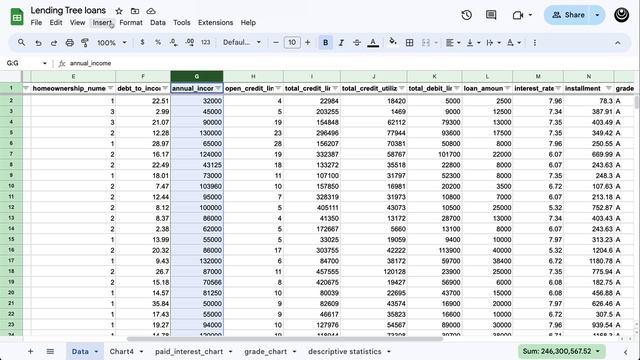Decrease font size minus button

(276, 42)
